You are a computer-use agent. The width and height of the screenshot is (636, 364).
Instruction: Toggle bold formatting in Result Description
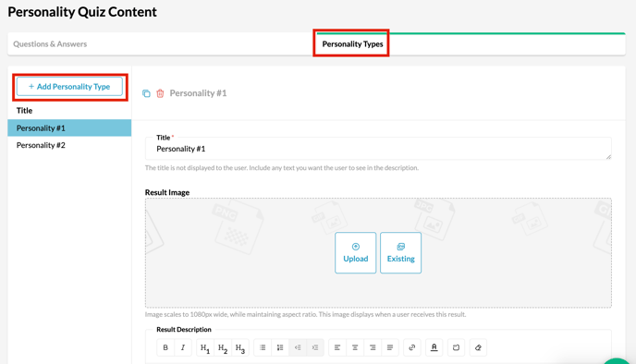[165, 347]
